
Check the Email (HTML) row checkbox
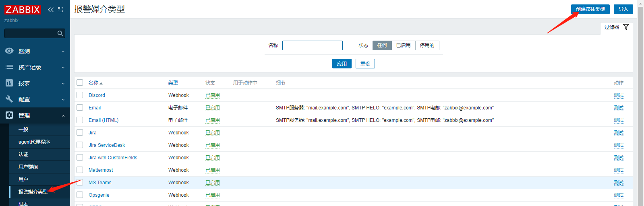coord(80,120)
